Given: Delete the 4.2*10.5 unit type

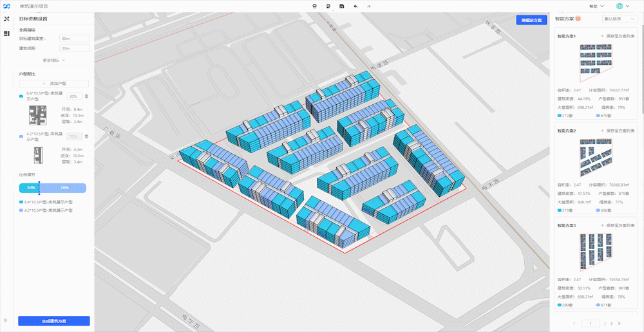Looking at the screenshot, I should coord(86,136).
